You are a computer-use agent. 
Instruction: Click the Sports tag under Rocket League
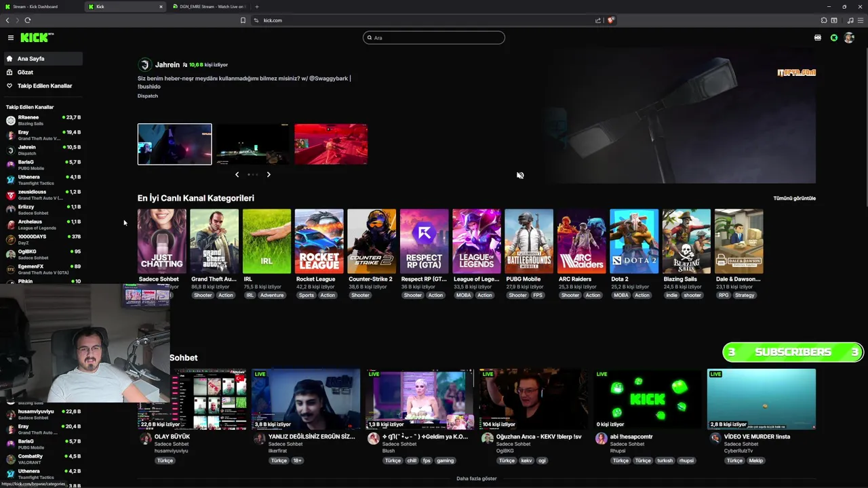(x=307, y=296)
